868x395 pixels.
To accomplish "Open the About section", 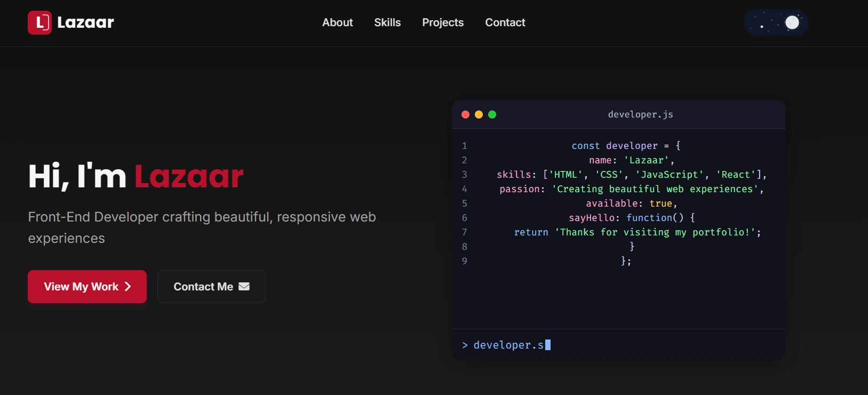I will tap(337, 22).
